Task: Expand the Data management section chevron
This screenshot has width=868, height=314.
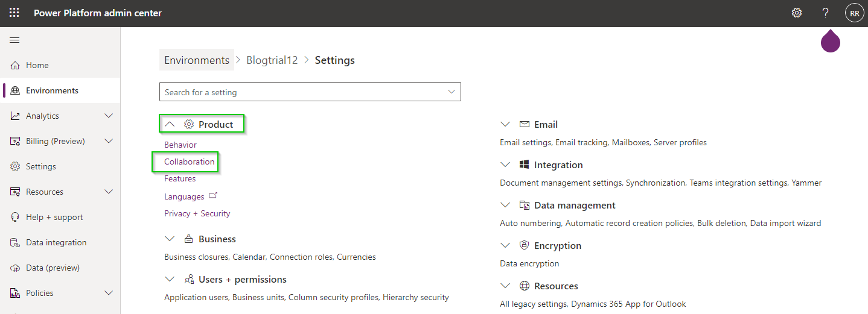Action: [x=506, y=205]
